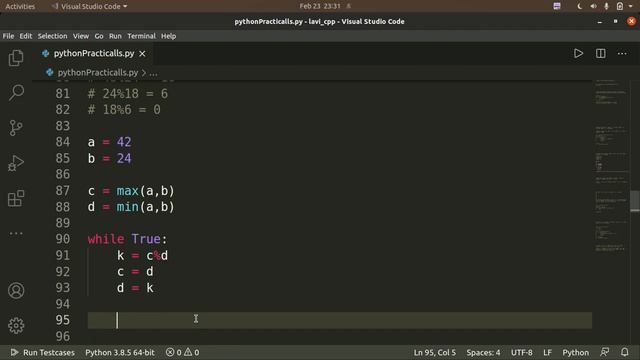Open the Explorer view in activity bar
Image resolution: width=640 pixels, height=360 pixels.
click(16, 58)
